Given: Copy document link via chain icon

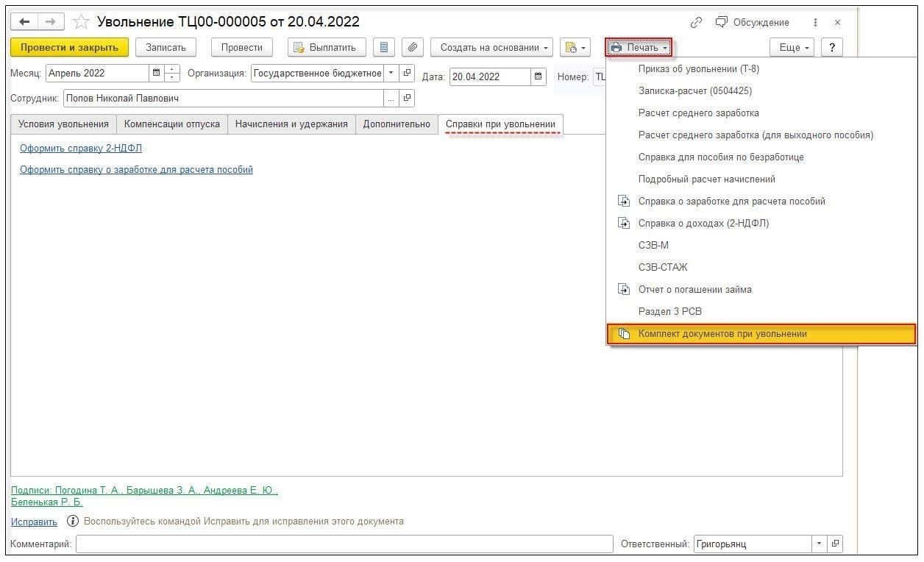Looking at the screenshot, I should pos(696,23).
